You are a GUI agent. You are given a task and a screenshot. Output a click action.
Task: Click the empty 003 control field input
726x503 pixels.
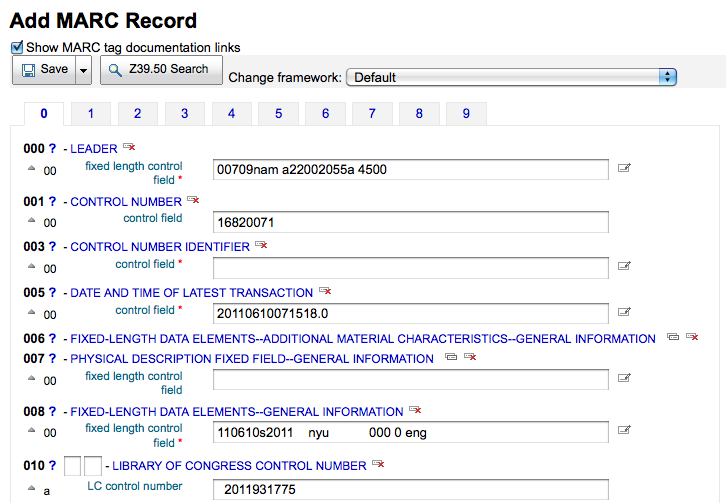coord(410,267)
